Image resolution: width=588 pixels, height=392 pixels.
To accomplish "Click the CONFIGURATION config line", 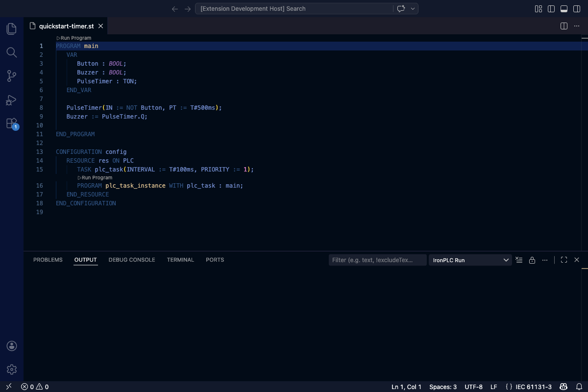I will pyautogui.click(x=91, y=152).
